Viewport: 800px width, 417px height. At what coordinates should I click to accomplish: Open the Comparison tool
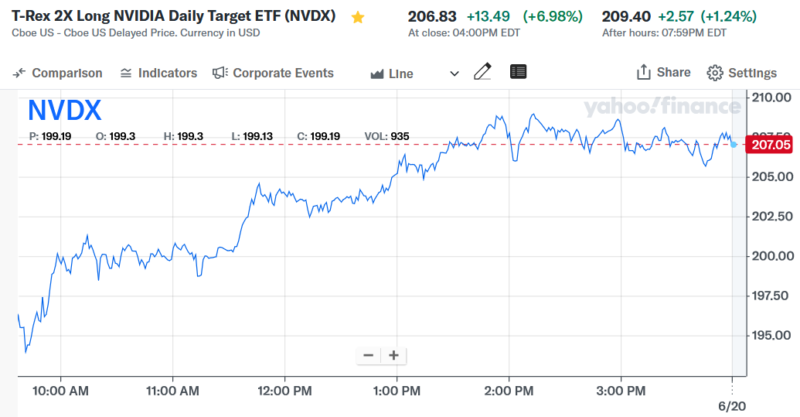point(58,73)
